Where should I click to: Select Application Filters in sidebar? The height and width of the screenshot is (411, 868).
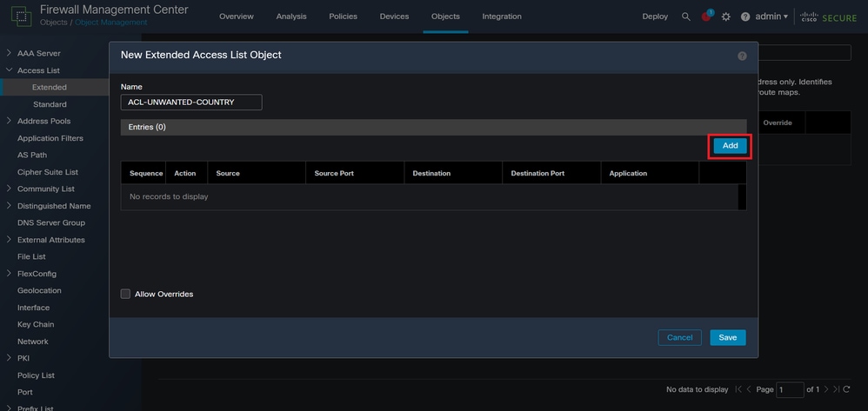tap(50, 138)
